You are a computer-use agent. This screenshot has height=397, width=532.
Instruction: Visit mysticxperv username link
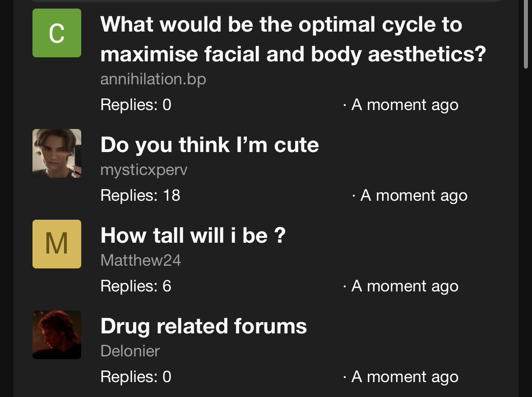143,170
